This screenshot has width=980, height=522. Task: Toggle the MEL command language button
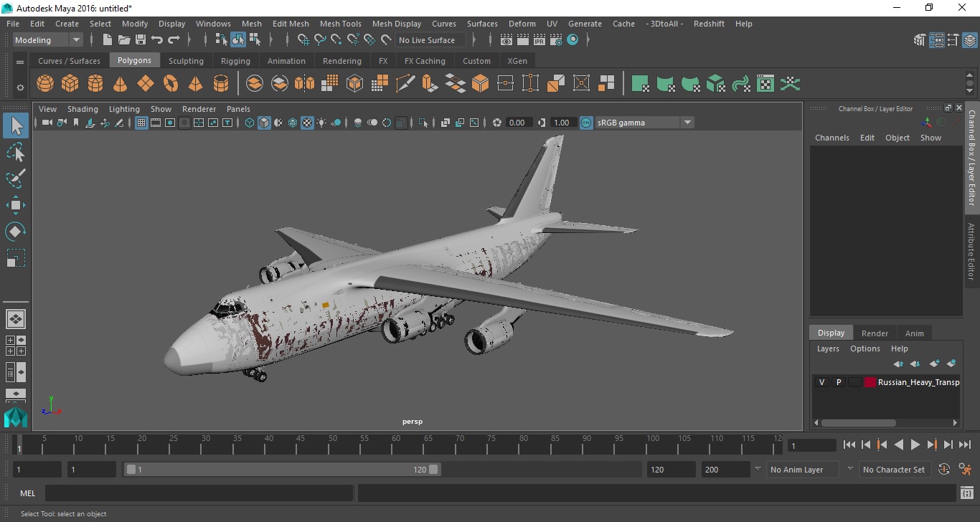coord(27,493)
